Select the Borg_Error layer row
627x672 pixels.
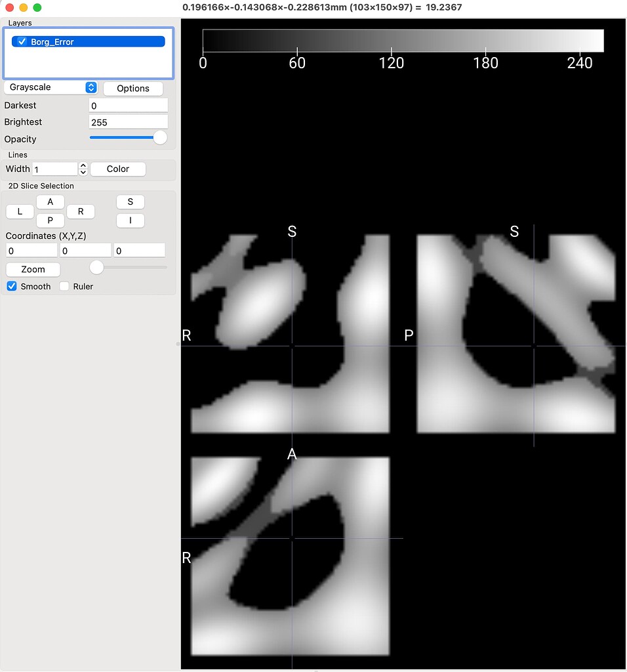pos(92,41)
